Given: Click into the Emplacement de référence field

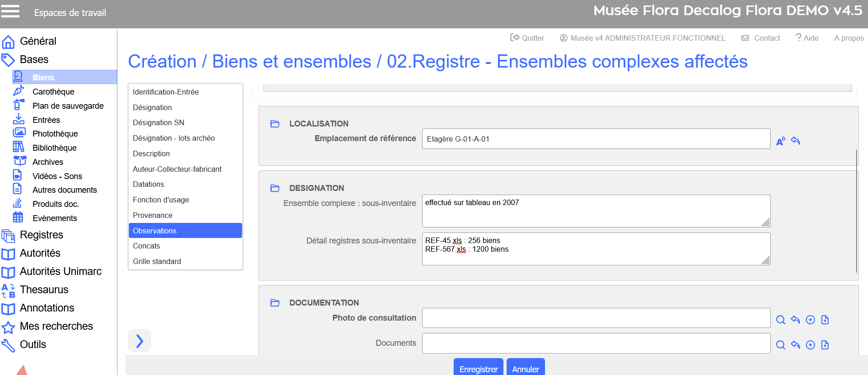Looking at the screenshot, I should pyautogui.click(x=596, y=139).
